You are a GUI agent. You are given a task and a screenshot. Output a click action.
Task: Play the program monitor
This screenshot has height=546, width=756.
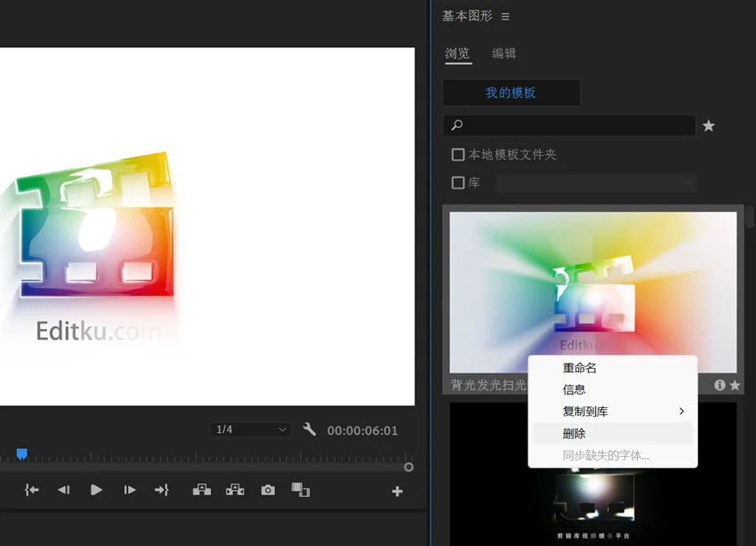coord(96,490)
